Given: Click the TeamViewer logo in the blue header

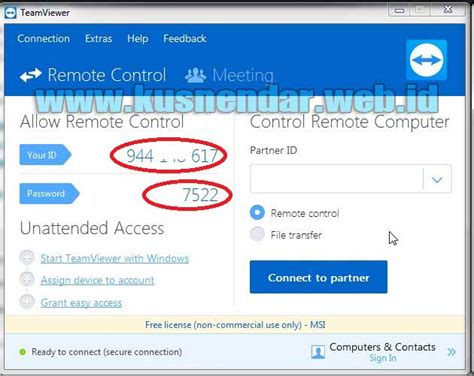Looking at the screenshot, I should click(427, 60).
